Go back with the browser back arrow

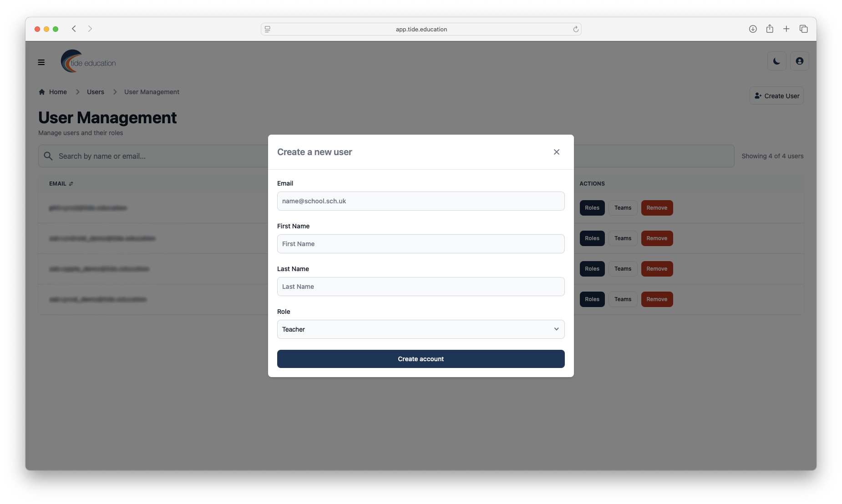(74, 29)
